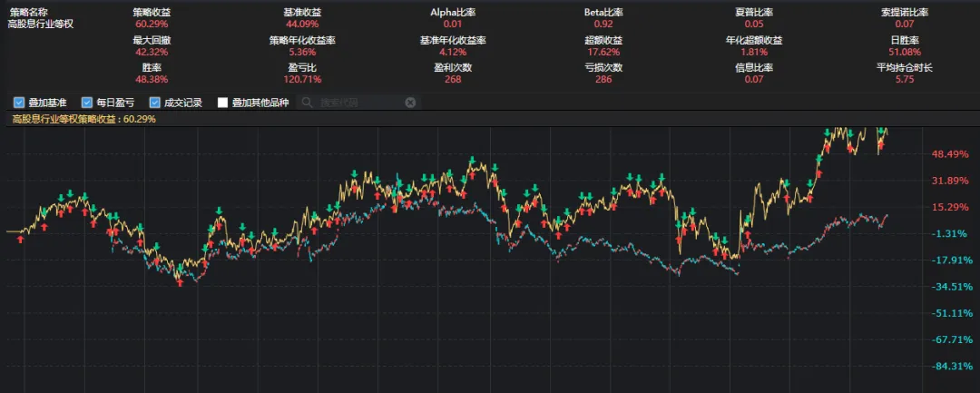Select the 盈利次数 value 268
Screen dimensions: 980x393
pos(453,80)
